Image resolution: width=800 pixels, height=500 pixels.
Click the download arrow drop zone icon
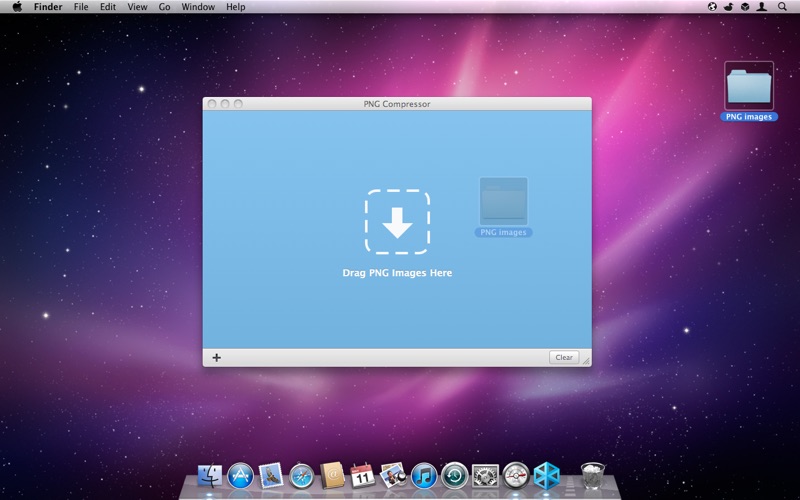397,222
